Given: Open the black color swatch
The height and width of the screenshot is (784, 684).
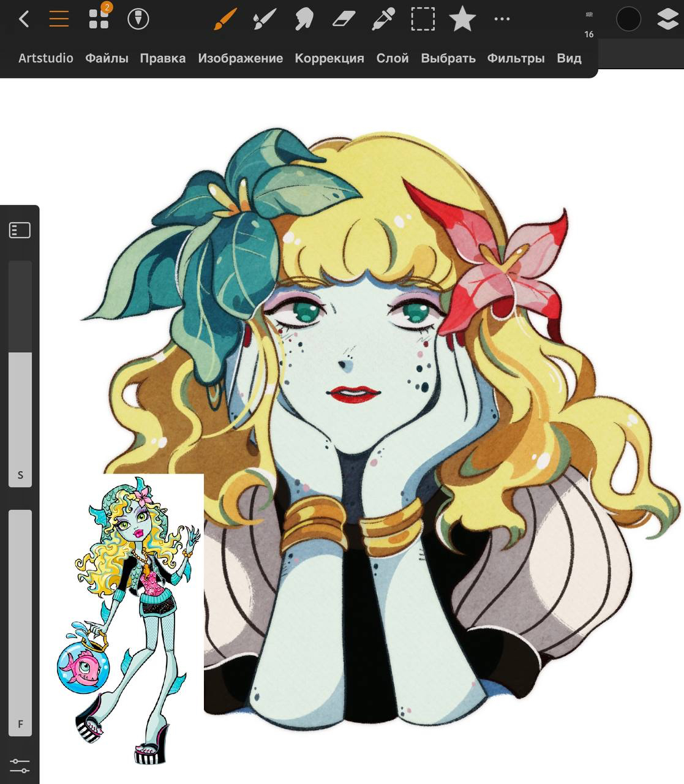Looking at the screenshot, I should tap(628, 19).
